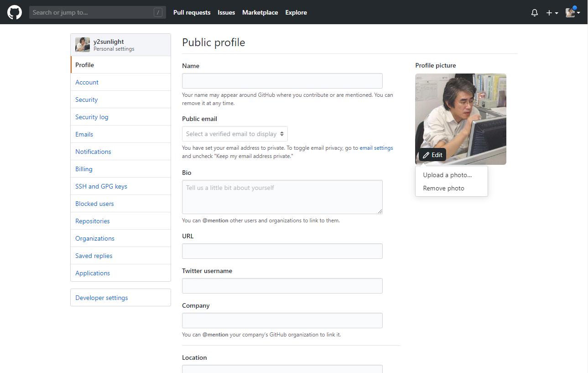Image resolution: width=588 pixels, height=373 pixels.
Task: Click the y2sunlight sidebar avatar thumbnail
Action: click(x=83, y=45)
